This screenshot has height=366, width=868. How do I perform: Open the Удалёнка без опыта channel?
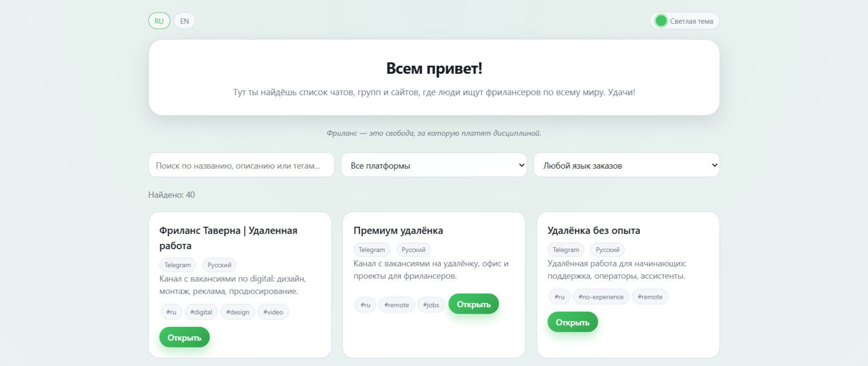(x=573, y=322)
